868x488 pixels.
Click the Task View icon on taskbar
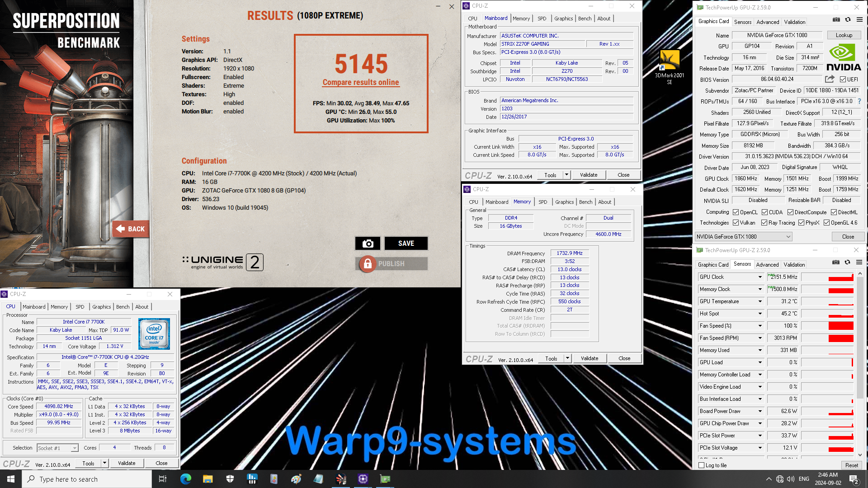click(x=163, y=479)
